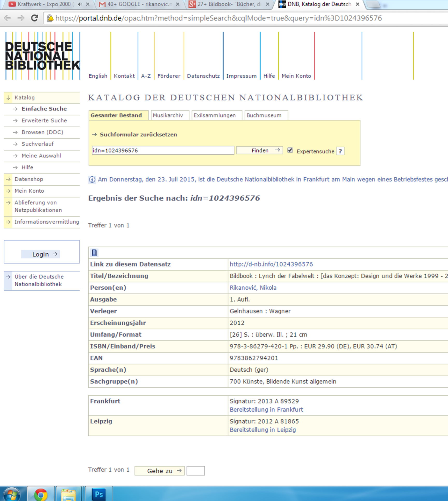Click the book icon above the record table
This screenshot has height=501, width=448.
click(x=94, y=253)
